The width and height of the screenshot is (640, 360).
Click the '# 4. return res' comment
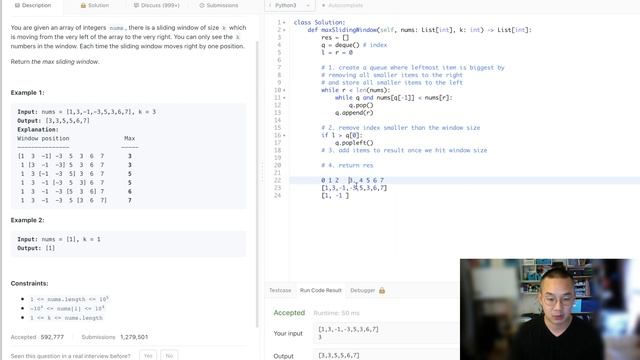347,165
